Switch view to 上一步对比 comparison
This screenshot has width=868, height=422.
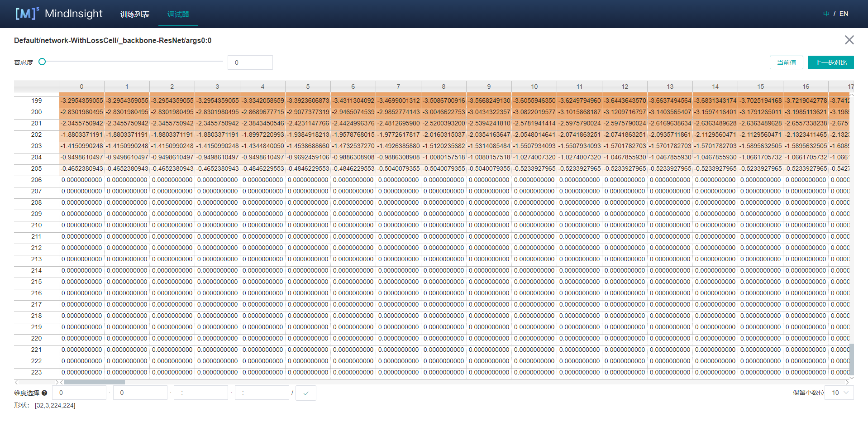click(830, 62)
